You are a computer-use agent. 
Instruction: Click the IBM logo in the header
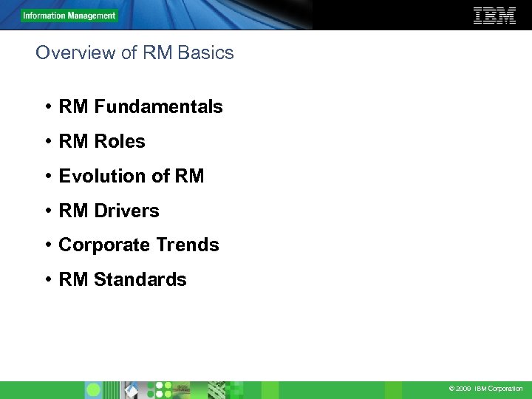494,16
